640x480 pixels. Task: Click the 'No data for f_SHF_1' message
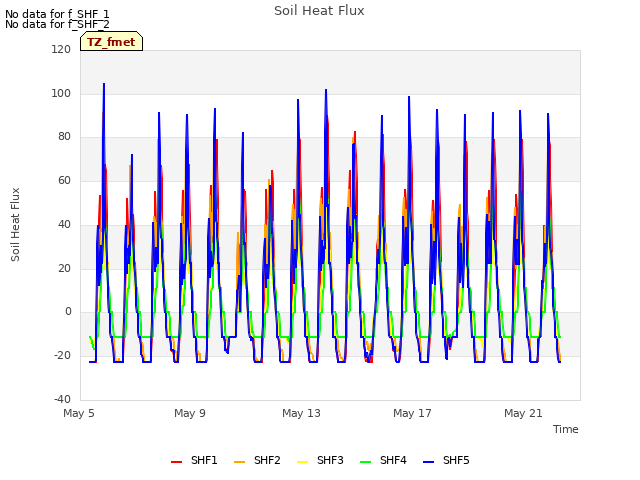[57, 14]
